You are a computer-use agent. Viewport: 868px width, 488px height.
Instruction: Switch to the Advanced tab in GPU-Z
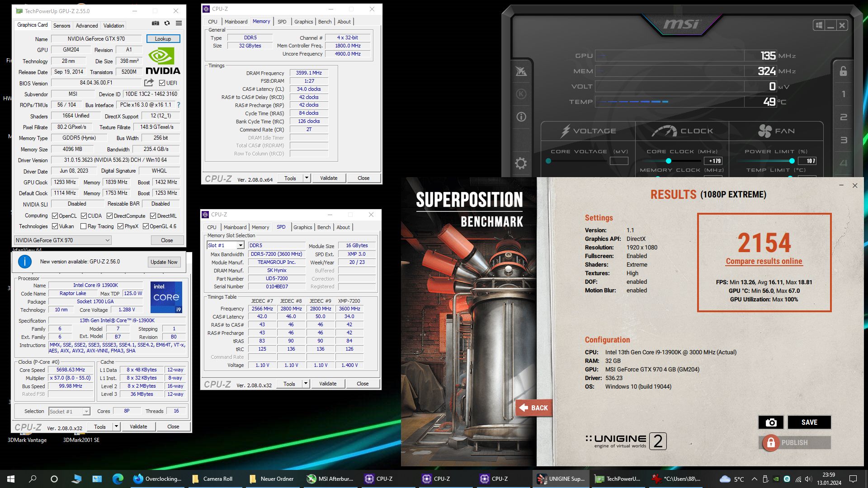[86, 26]
